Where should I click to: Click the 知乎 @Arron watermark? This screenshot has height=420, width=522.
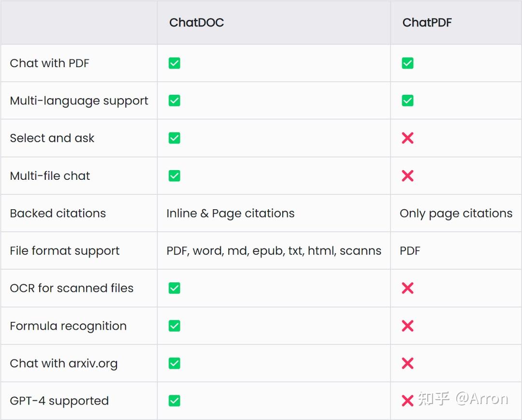point(463,399)
